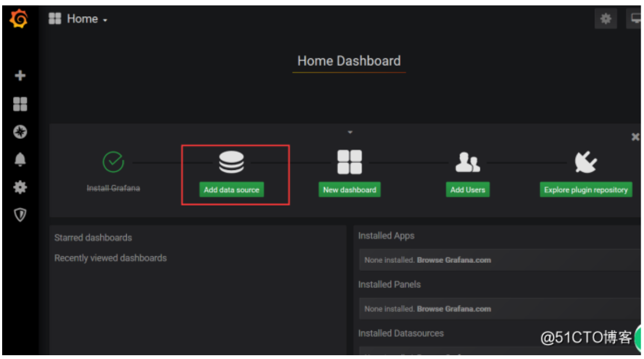Click the New dashboard button
Screen dimensions: 644x359
pyautogui.click(x=350, y=189)
